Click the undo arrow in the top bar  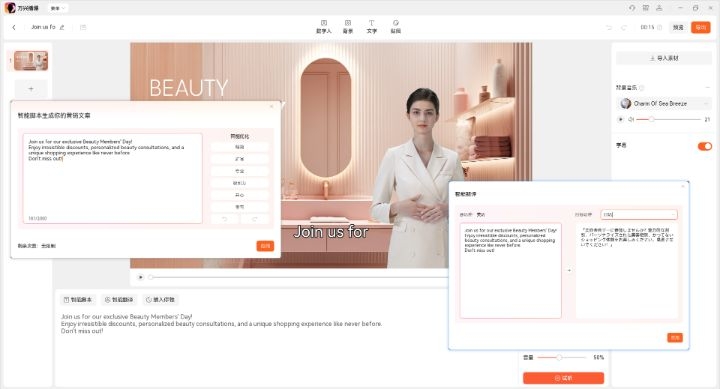coord(609,28)
